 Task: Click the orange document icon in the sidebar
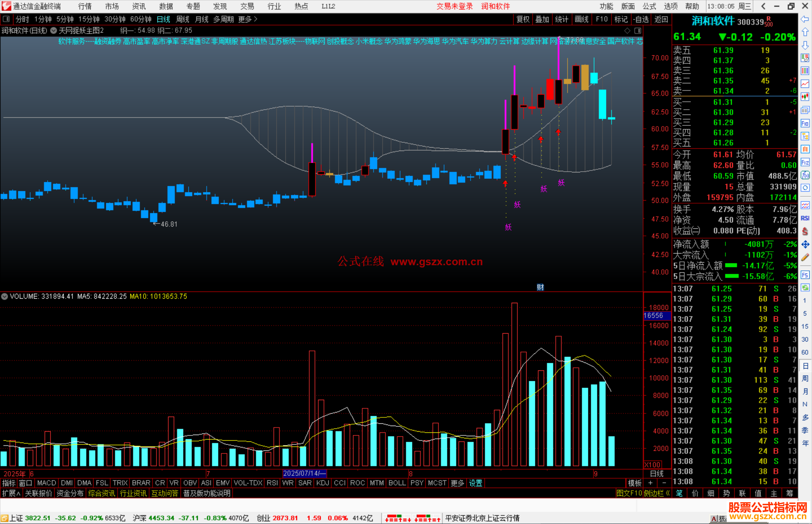805,149
